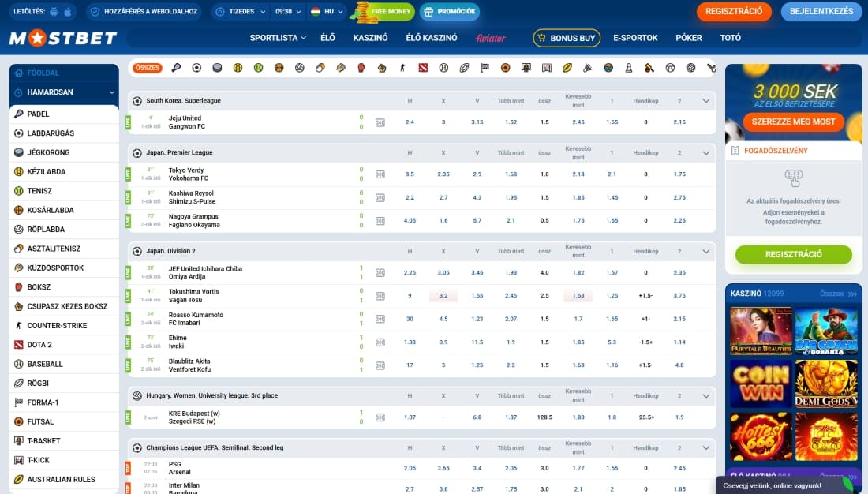This screenshot has height=494, width=868.
Task: Collapse the Champions League UEFA Semifinal section
Action: (705, 448)
